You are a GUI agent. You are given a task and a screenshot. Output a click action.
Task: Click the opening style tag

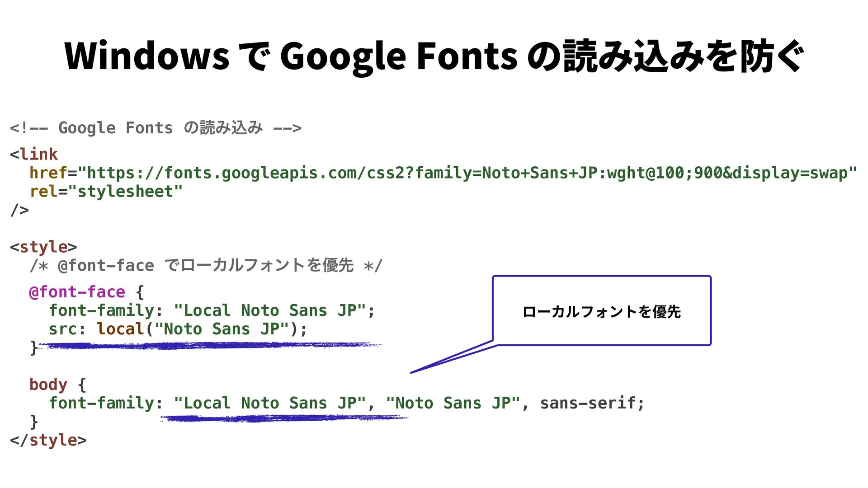point(43,247)
